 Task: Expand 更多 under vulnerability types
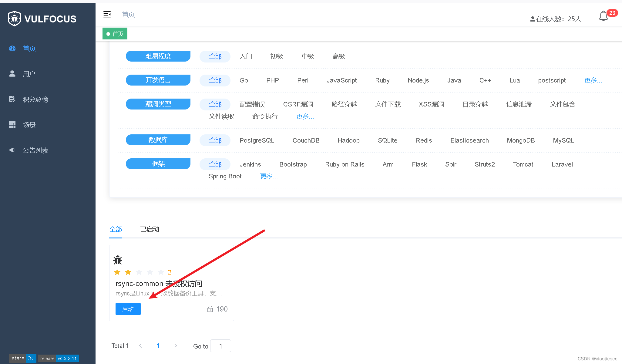(305, 116)
